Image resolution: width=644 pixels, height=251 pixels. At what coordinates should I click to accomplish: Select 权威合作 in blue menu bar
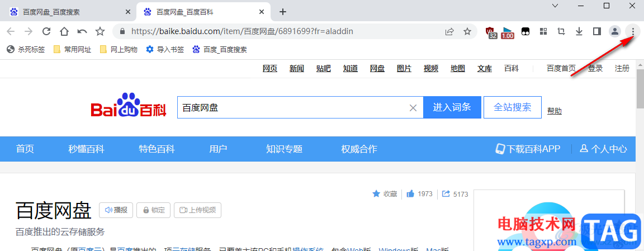(359, 149)
